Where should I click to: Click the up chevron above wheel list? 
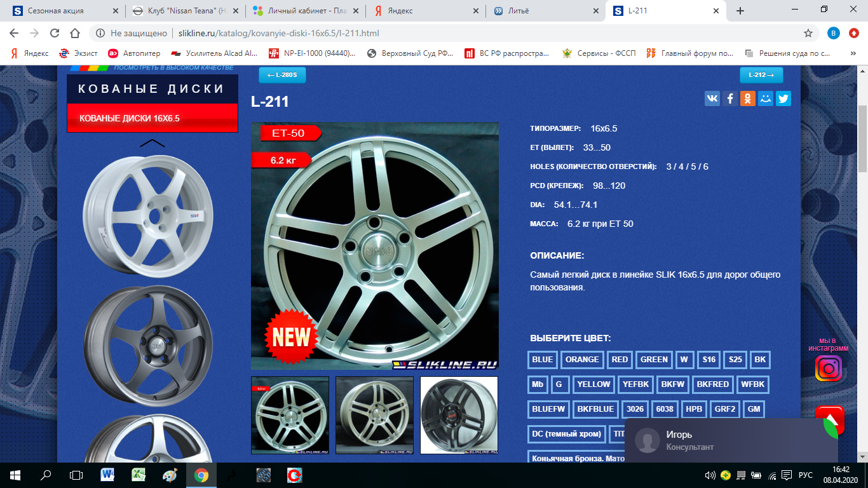point(152,143)
